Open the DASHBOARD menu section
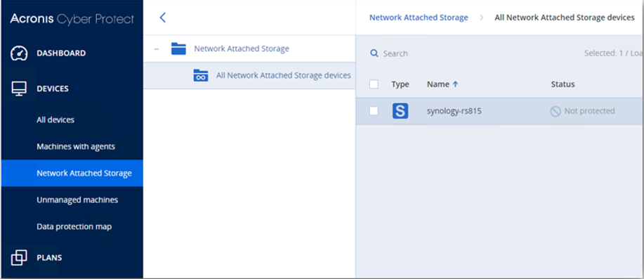Viewport: 644px width, 279px height. [61, 53]
